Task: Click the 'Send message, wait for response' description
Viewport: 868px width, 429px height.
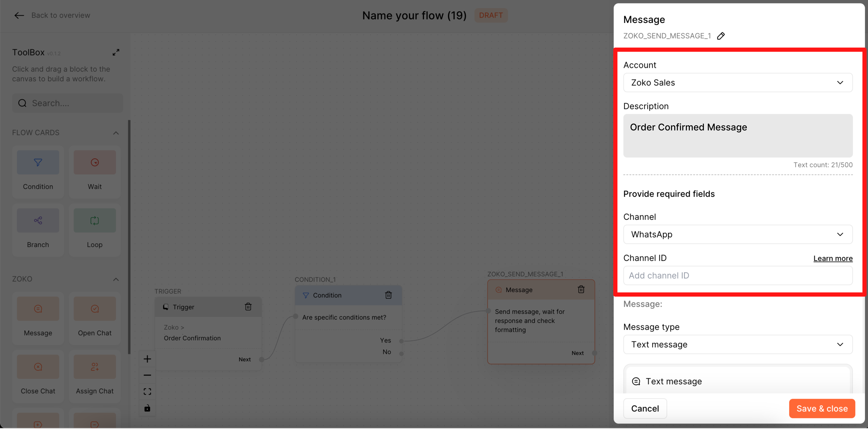Action: pos(530,321)
